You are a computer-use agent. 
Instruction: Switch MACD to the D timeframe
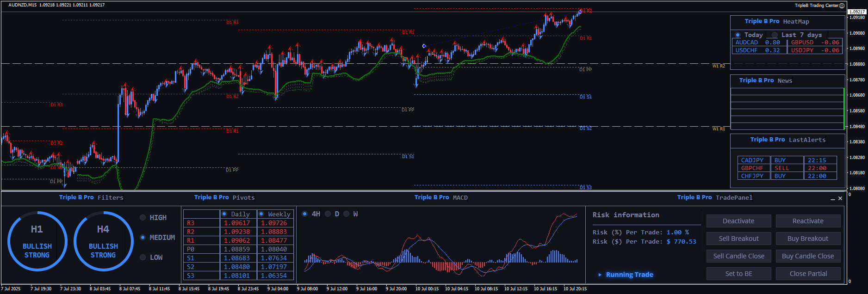pos(328,214)
